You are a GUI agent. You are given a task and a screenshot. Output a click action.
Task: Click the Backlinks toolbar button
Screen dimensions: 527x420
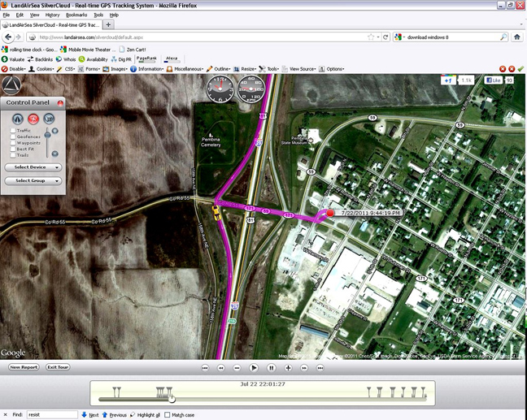[40, 59]
